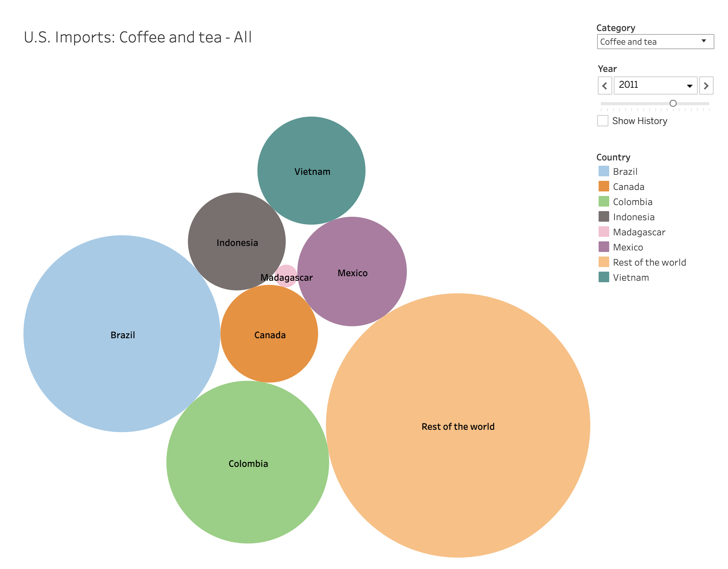Click the Canada legend color swatch
This screenshot has width=728, height=569.
click(x=604, y=187)
